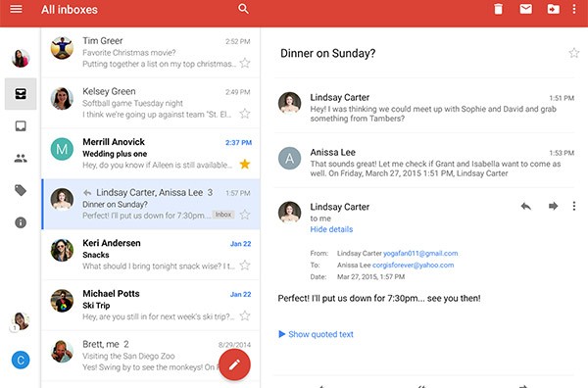Image resolution: width=588 pixels, height=388 pixels.
Task: Star the Tim Greer email
Action: [245, 63]
